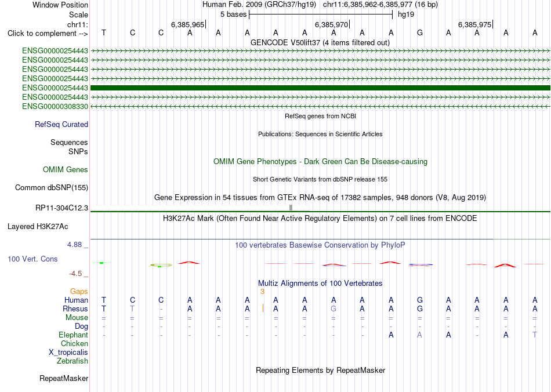Image resolution: width=551 pixels, height=392 pixels.
Task: Open 'Short Genetic Variants from dbSNP release 155' title
Action: (320, 179)
